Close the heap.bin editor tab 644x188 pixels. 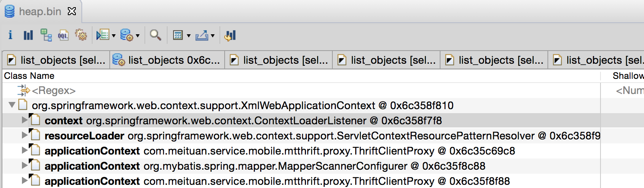pyautogui.click(x=72, y=11)
